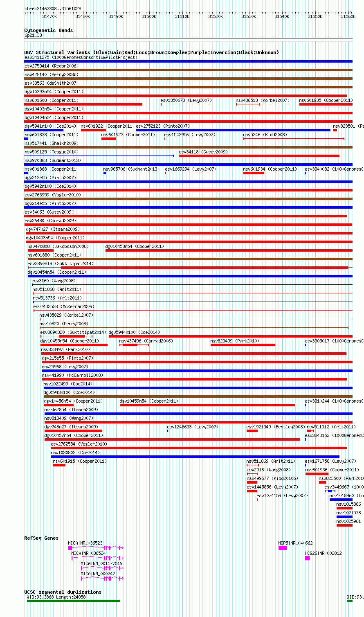This screenshot has height=617, width=364.
Task: Click the esv1921549 (Bentley2008) label
Action: pyautogui.click(x=276, y=427)
